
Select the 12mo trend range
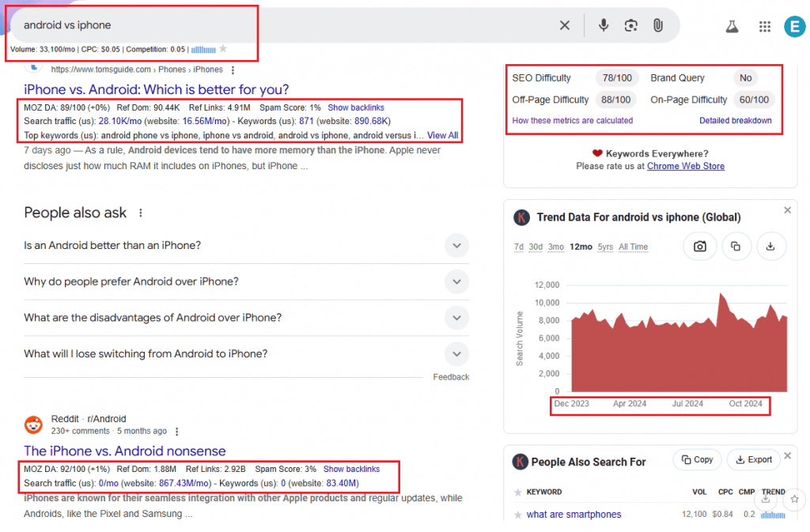581,247
